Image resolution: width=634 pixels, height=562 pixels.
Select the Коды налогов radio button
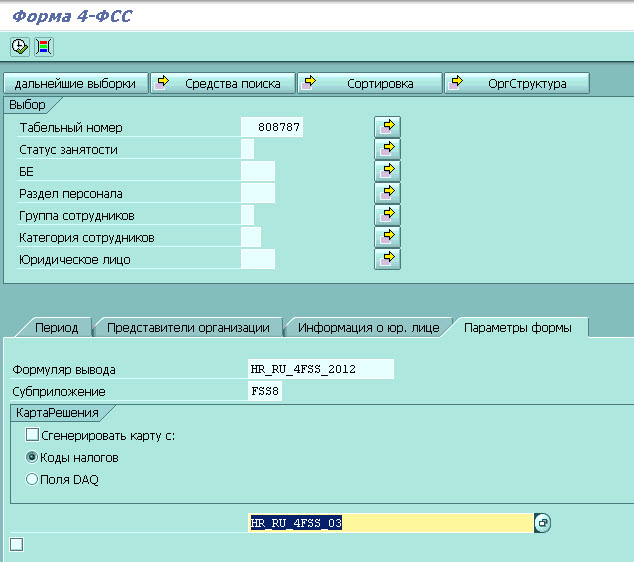point(32,457)
